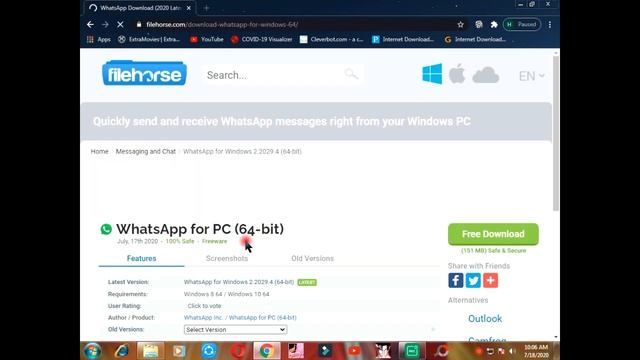Share on Twitter
This screenshot has width=640, height=360.
click(x=473, y=280)
